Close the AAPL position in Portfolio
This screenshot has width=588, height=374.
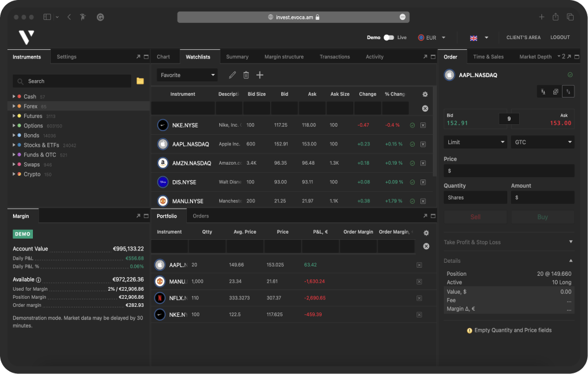click(419, 265)
